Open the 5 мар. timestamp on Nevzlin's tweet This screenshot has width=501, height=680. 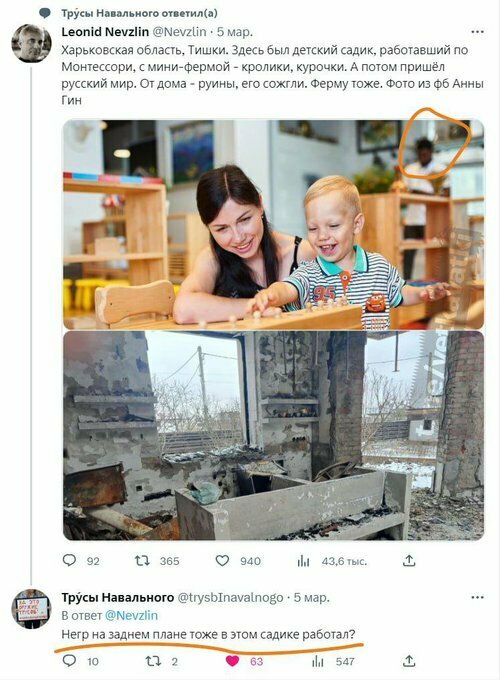(x=235, y=32)
